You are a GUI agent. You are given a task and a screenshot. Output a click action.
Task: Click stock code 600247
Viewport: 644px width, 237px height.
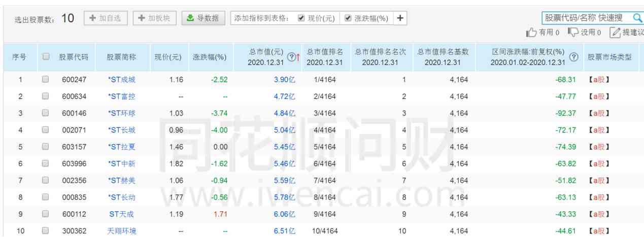[74, 79]
